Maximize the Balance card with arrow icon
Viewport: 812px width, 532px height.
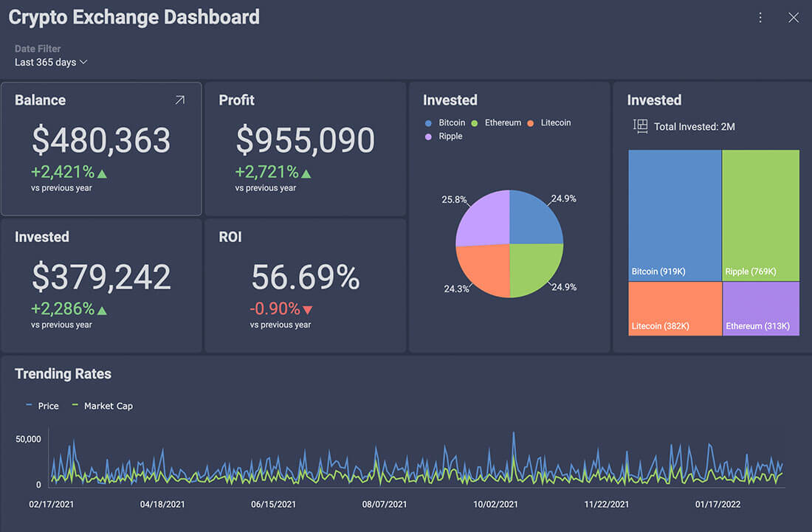pos(179,100)
